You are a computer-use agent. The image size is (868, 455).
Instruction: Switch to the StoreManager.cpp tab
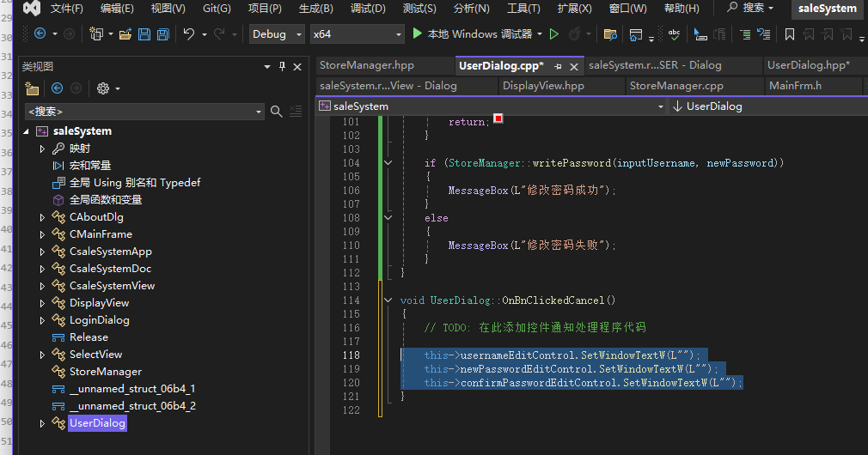pyautogui.click(x=675, y=86)
